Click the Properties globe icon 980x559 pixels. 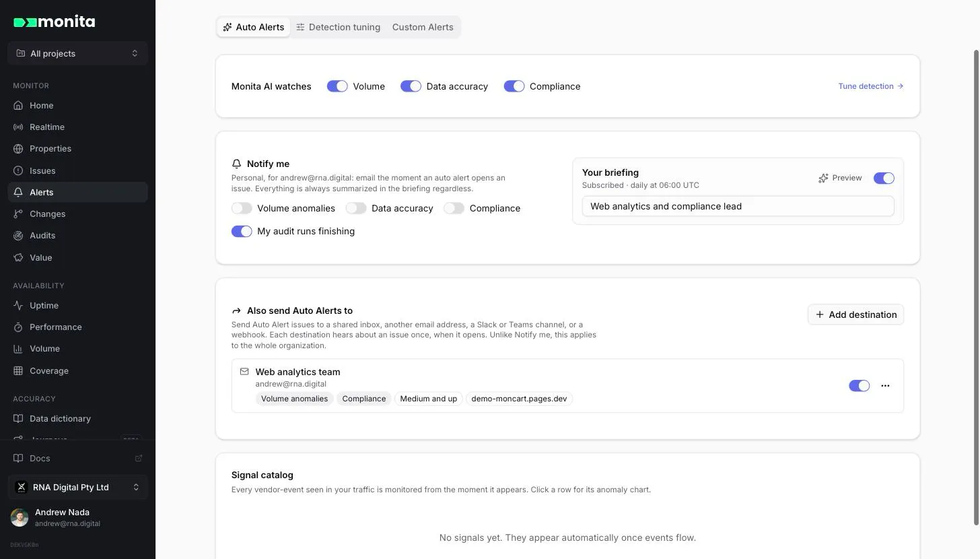(x=18, y=149)
